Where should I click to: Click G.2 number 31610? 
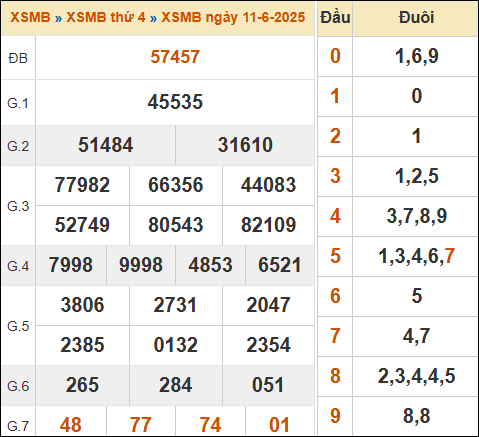click(x=245, y=145)
